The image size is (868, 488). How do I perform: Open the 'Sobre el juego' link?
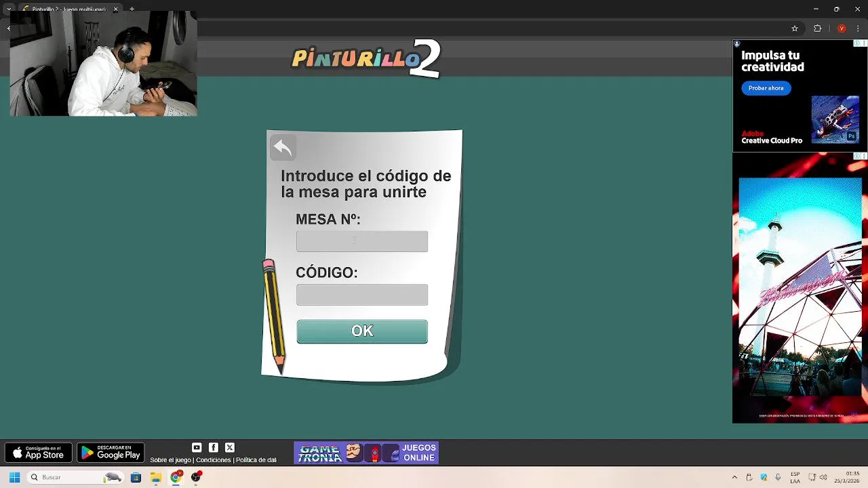click(171, 460)
